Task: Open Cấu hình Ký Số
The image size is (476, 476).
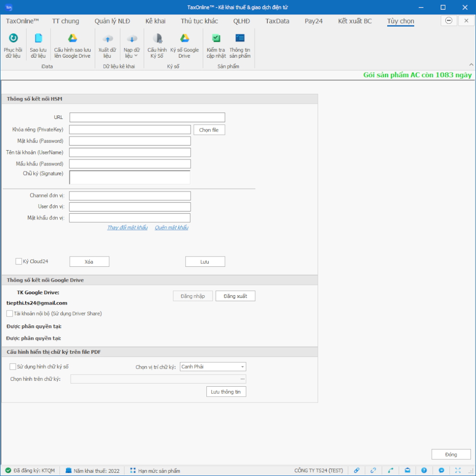Action: (157, 39)
